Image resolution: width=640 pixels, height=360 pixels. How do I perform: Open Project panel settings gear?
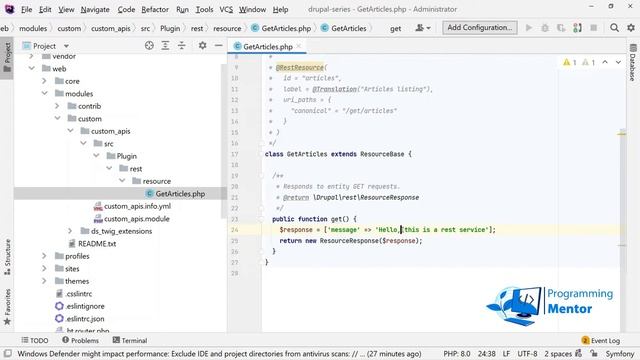pyautogui.click(x=202, y=46)
